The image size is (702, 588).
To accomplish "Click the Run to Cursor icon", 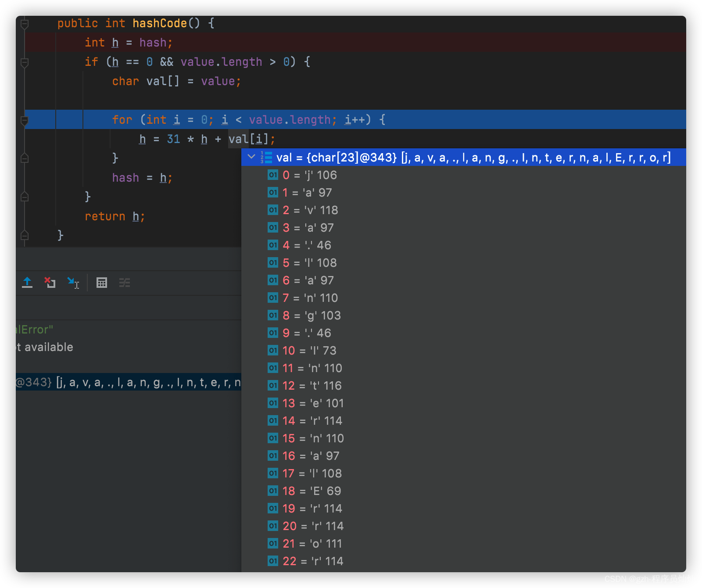I will coord(73,283).
